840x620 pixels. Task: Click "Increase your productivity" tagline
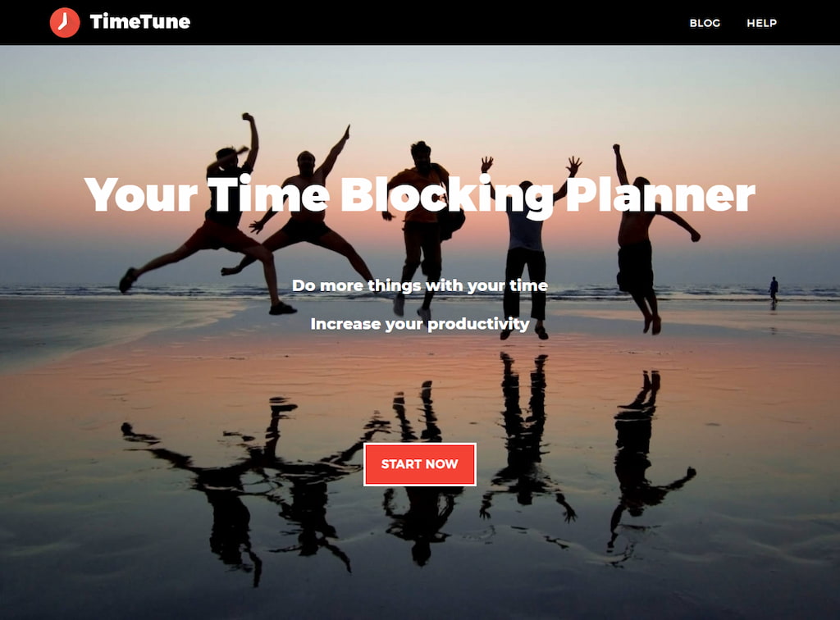pos(419,324)
